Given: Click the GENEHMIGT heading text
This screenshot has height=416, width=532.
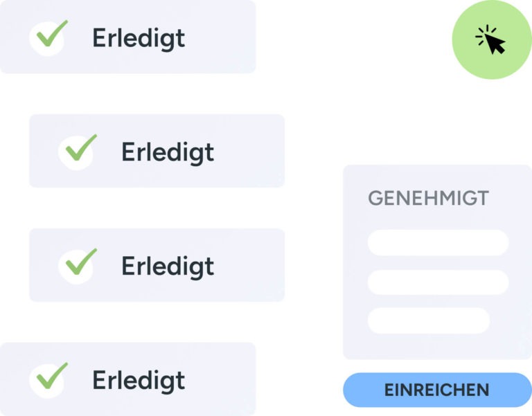Looking at the screenshot, I should [428, 198].
